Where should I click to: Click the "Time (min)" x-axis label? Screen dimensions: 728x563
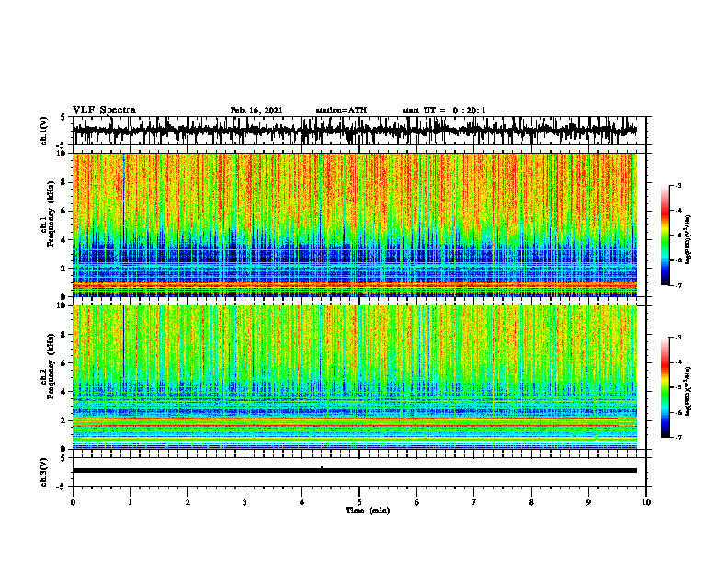pos(368,511)
